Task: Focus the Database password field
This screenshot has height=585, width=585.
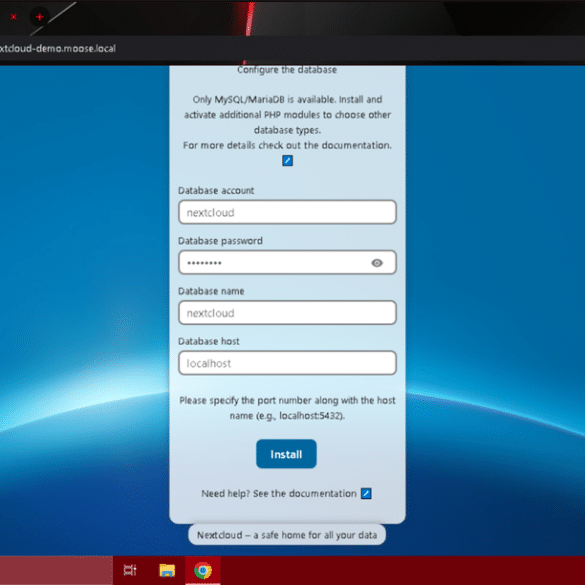Action: coord(287,262)
